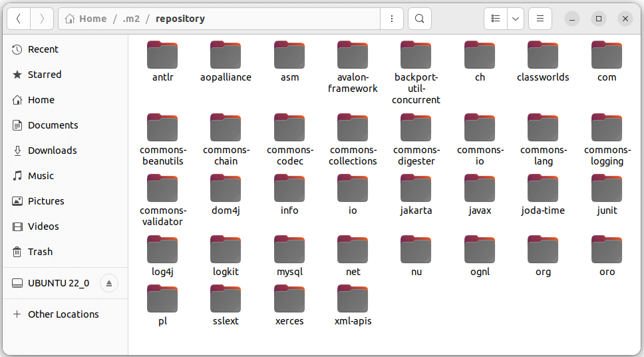644x357 pixels.
Task: Select the commons-io folder icon
Action: point(480,127)
